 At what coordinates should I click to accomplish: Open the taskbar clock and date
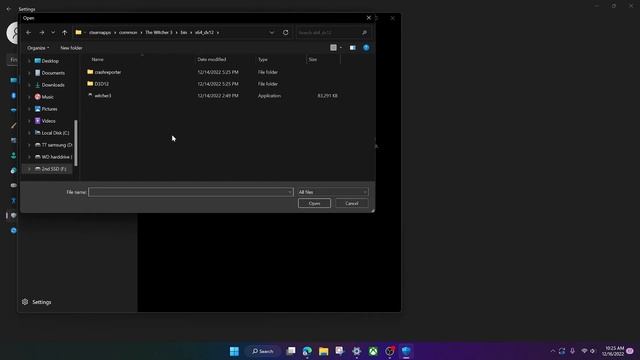point(614,351)
